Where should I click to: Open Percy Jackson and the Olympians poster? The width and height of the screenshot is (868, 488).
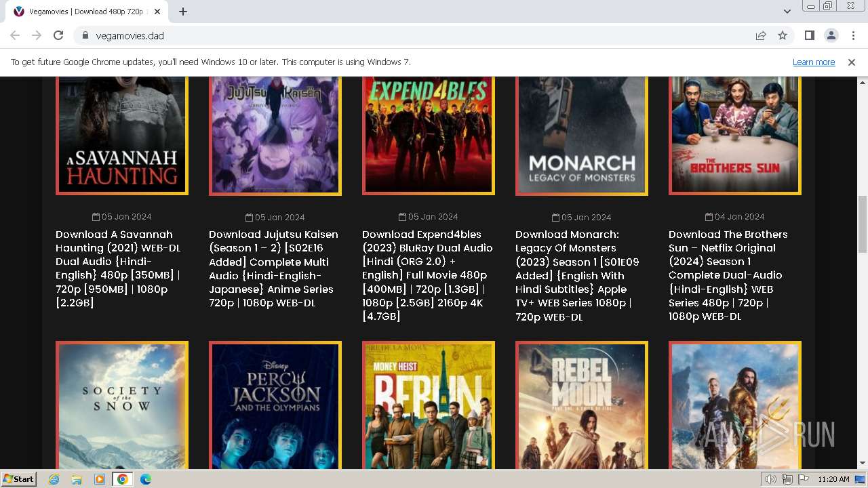coord(275,405)
